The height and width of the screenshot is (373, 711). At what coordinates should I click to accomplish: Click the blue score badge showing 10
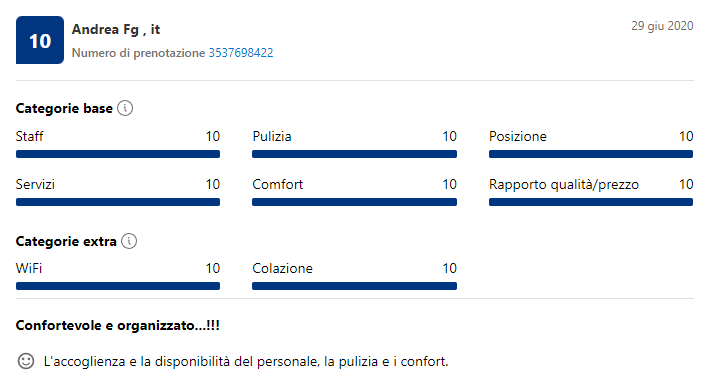(40, 40)
